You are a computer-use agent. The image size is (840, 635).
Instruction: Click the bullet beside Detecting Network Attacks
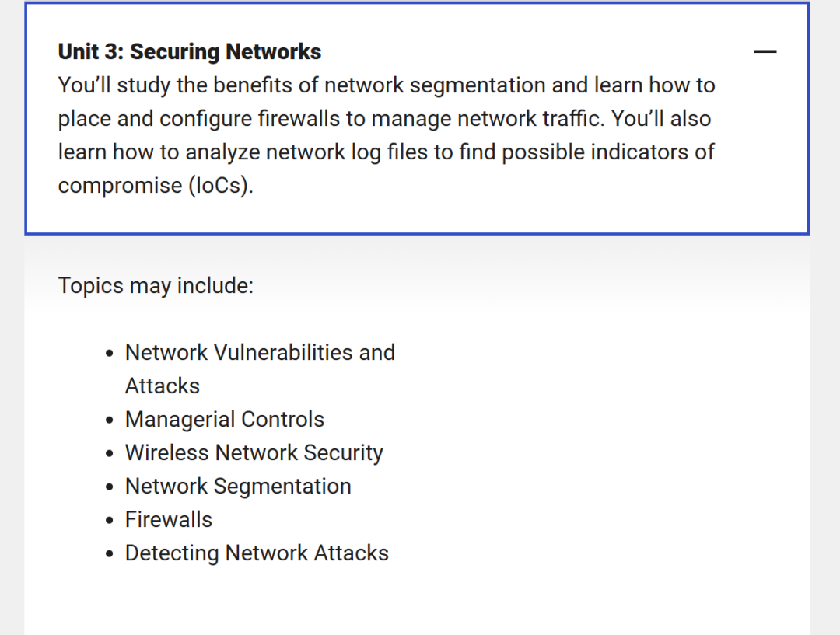(110, 554)
